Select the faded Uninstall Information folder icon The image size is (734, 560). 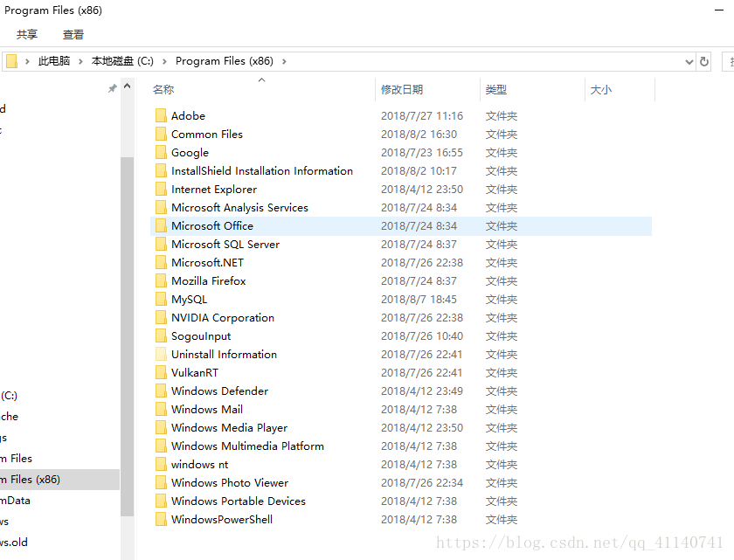coord(161,354)
